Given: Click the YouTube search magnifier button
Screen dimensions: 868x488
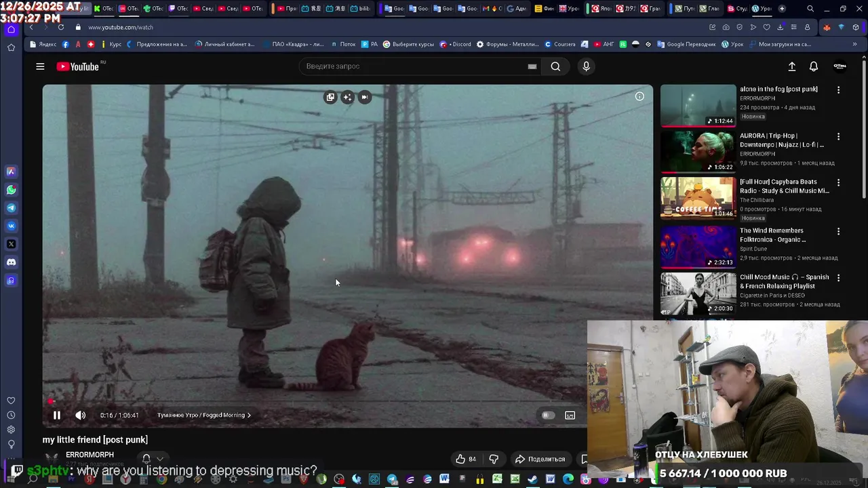Looking at the screenshot, I should pos(555,66).
